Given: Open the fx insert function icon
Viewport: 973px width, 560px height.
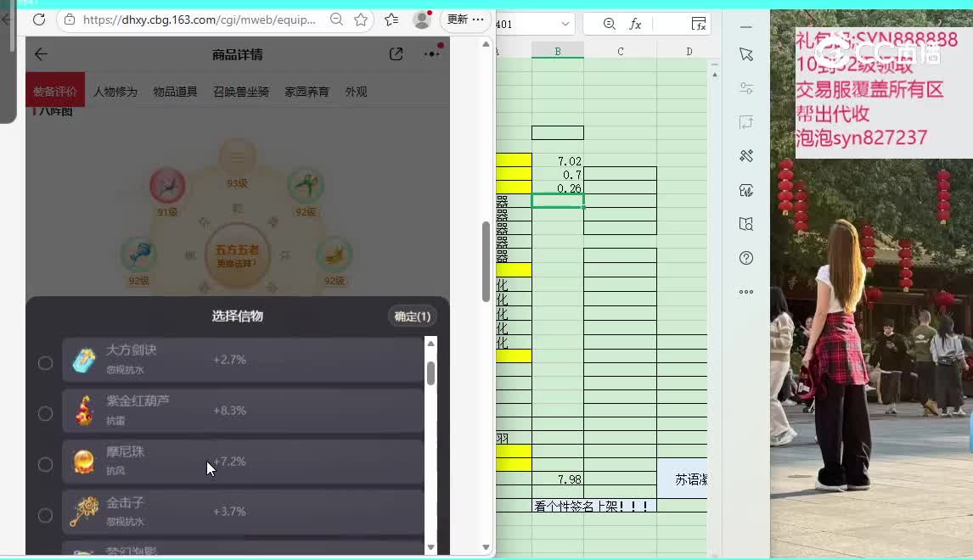Looking at the screenshot, I should coord(635,25).
